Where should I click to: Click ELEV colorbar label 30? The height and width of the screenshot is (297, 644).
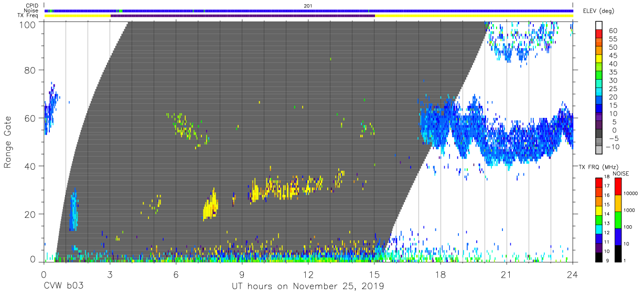coord(613,81)
